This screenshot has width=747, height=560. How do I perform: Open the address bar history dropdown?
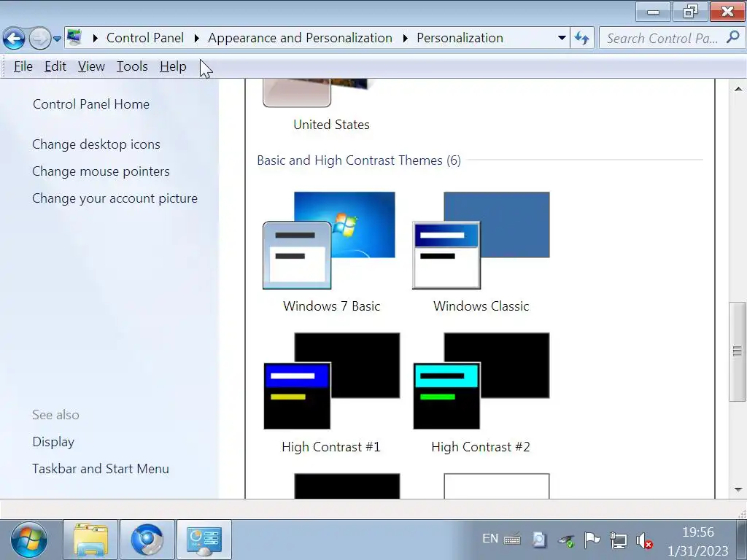pos(562,38)
